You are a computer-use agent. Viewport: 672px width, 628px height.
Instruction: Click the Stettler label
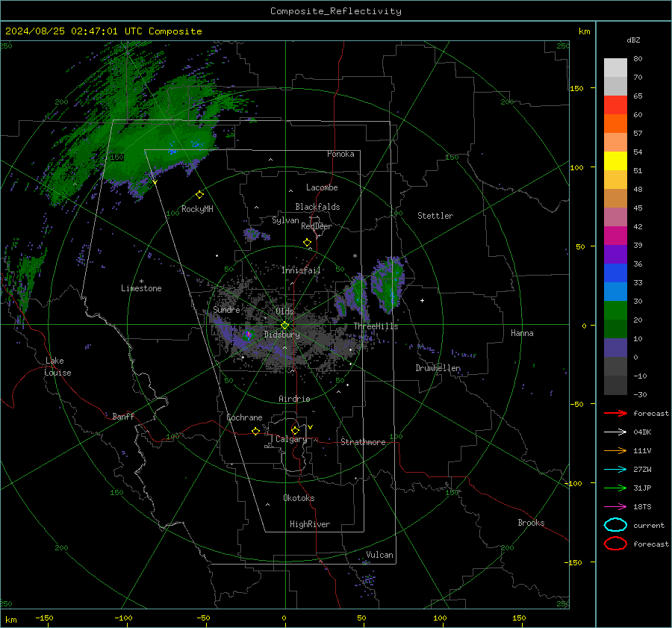click(435, 216)
